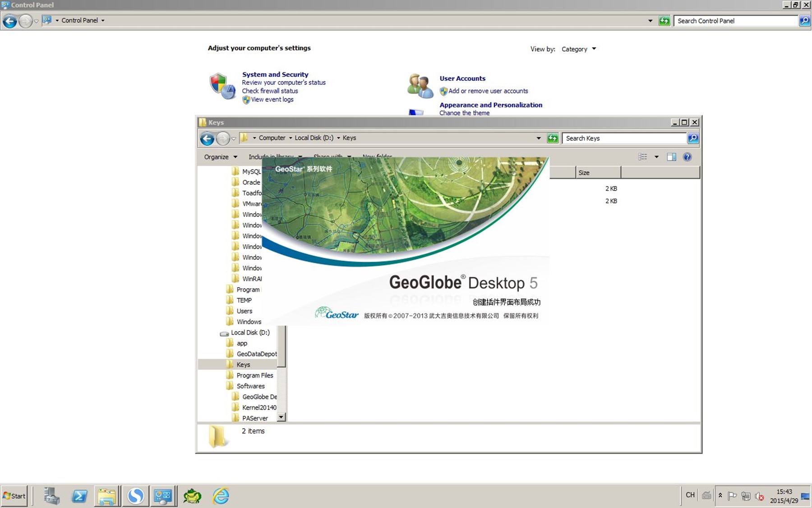Select app folder under Local Disk D
The image size is (812, 508).
(x=242, y=343)
